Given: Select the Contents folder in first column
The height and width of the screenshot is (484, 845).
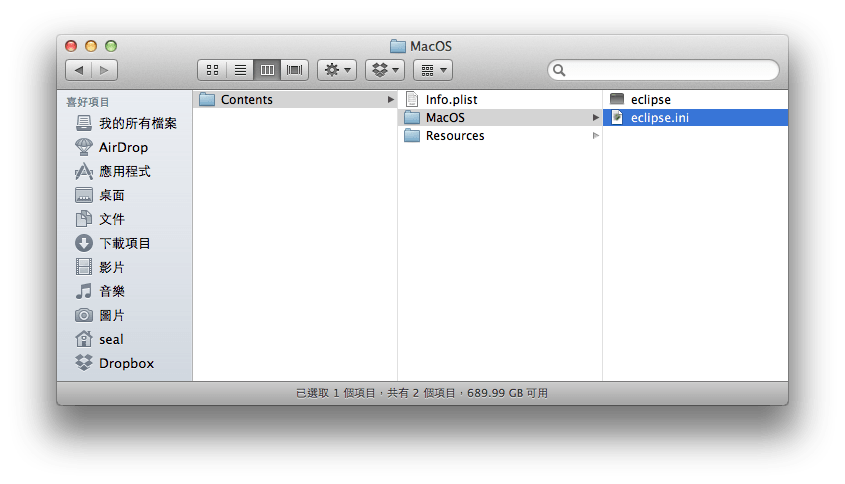Looking at the screenshot, I should [x=246, y=99].
